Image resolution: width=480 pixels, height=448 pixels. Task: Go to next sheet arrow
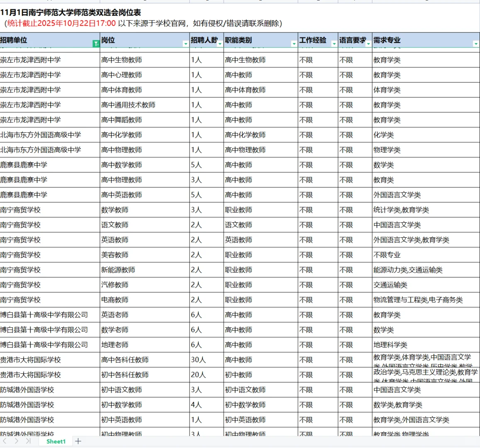click(x=17, y=441)
